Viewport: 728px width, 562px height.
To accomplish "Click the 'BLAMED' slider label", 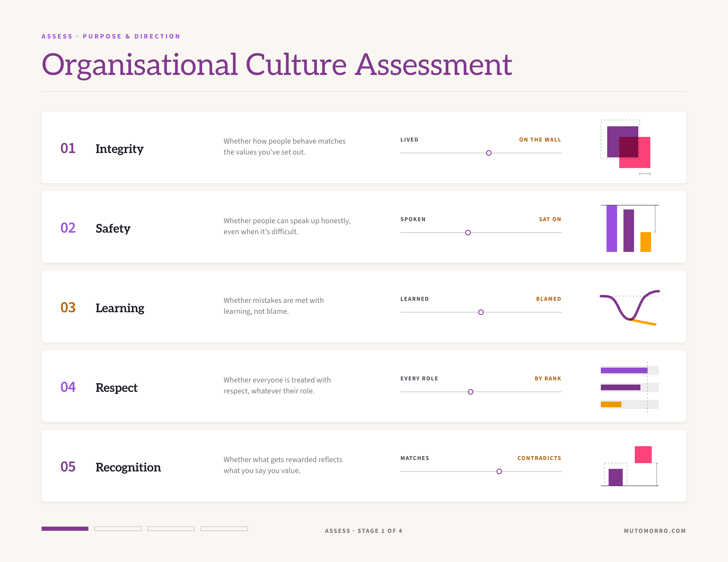I will pos(549,299).
